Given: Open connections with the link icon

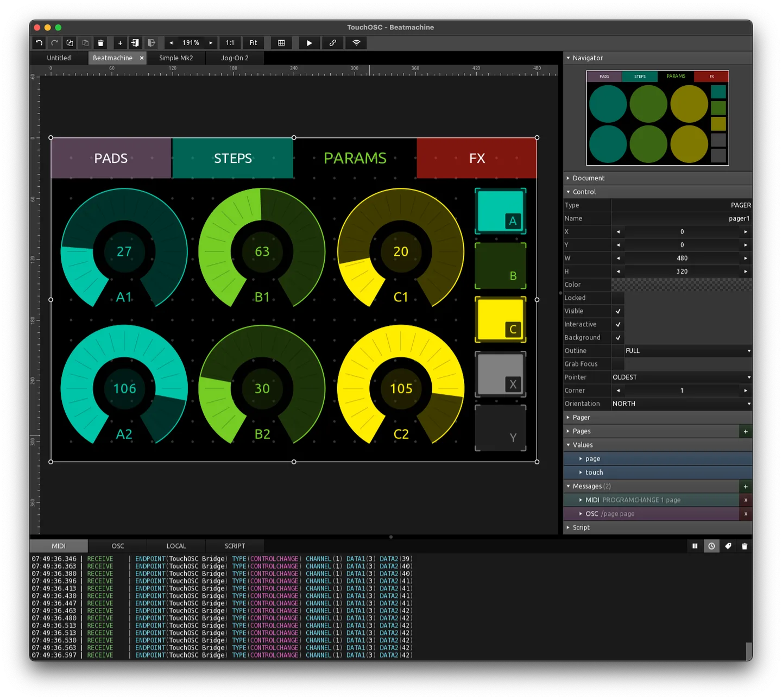Looking at the screenshot, I should 333,43.
